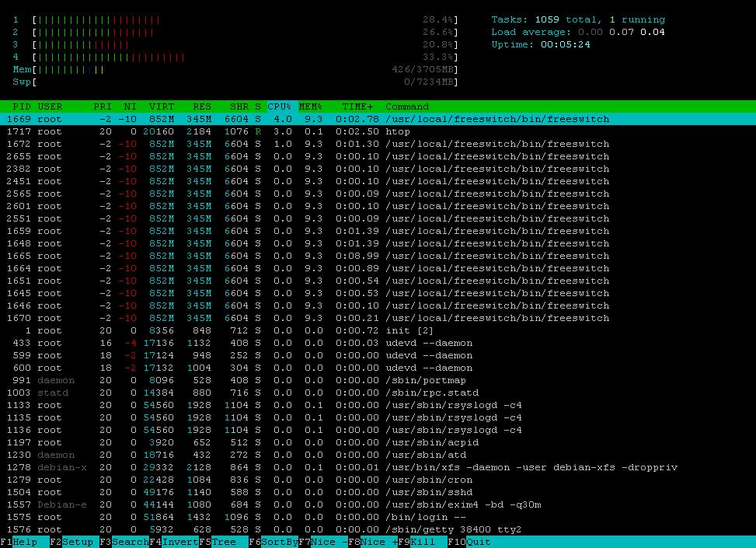
Task: Select the getty 38400 tty2 row
Action: (x=378, y=529)
